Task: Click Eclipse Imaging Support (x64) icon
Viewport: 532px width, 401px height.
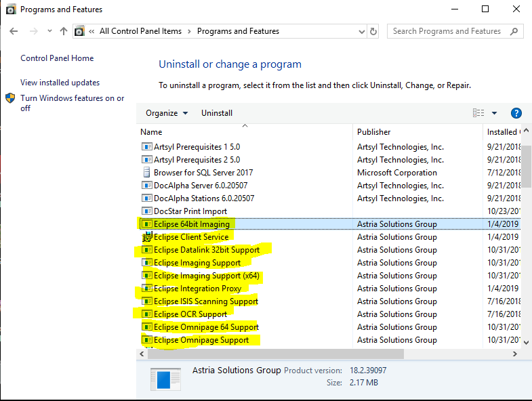Action: click(146, 276)
